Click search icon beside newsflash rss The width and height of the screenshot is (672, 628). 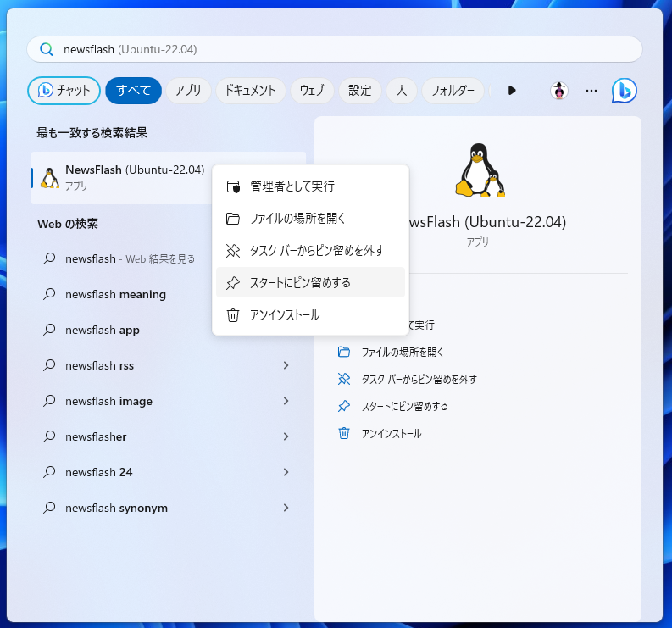49,365
